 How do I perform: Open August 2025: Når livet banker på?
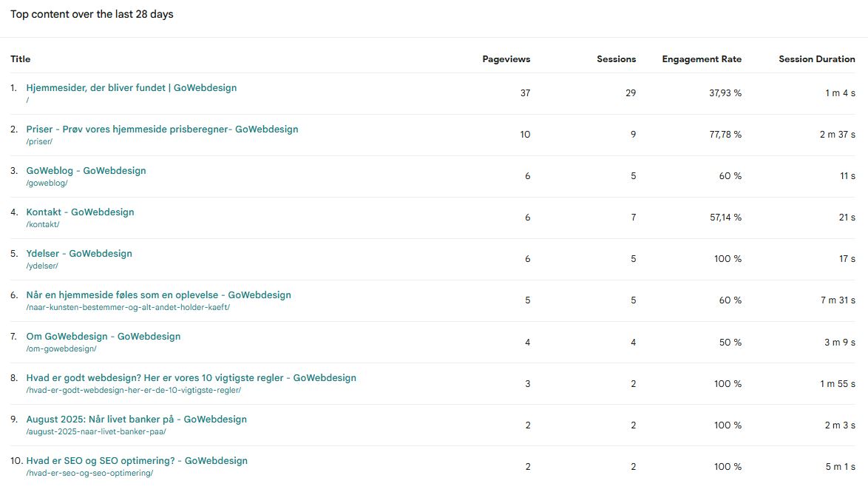tap(136, 420)
